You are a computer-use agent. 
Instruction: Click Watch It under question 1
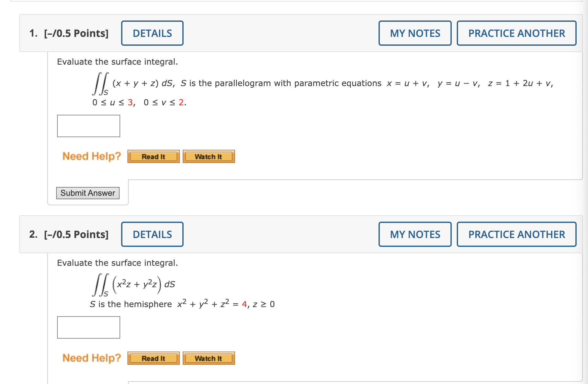pyautogui.click(x=209, y=156)
